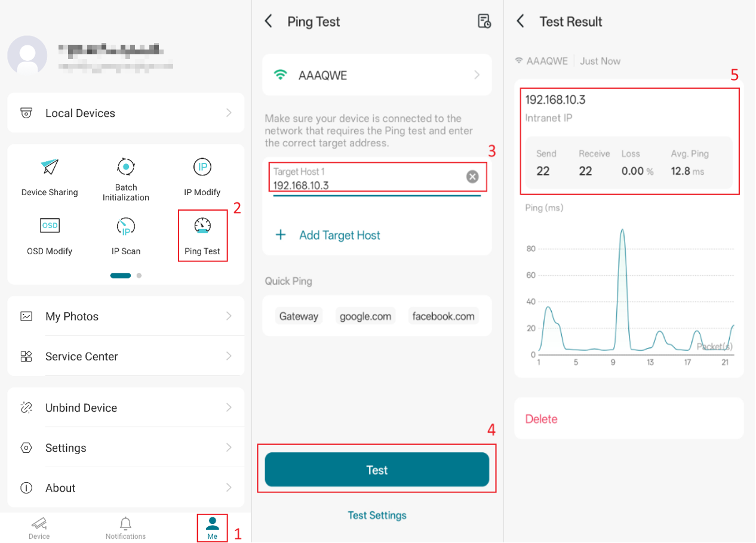
Task: Click the green Wi-Fi icon beside AAAQWE
Action: coord(280,75)
